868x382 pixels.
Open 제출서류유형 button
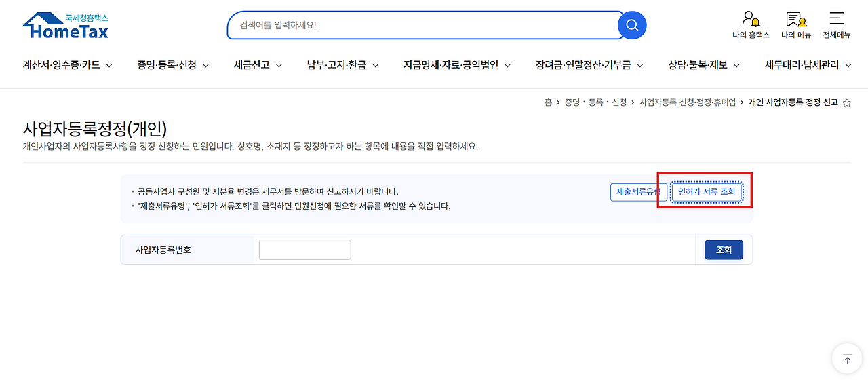(x=638, y=192)
